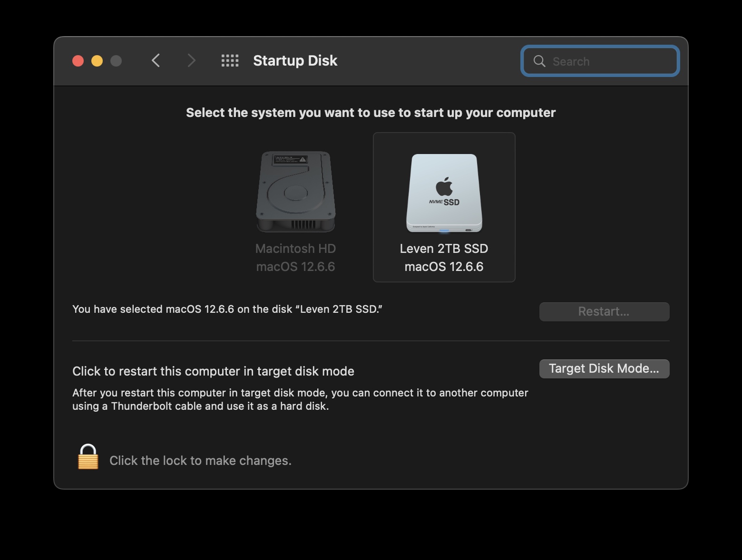Minimize the window with yellow button
742x560 pixels.
tap(97, 61)
